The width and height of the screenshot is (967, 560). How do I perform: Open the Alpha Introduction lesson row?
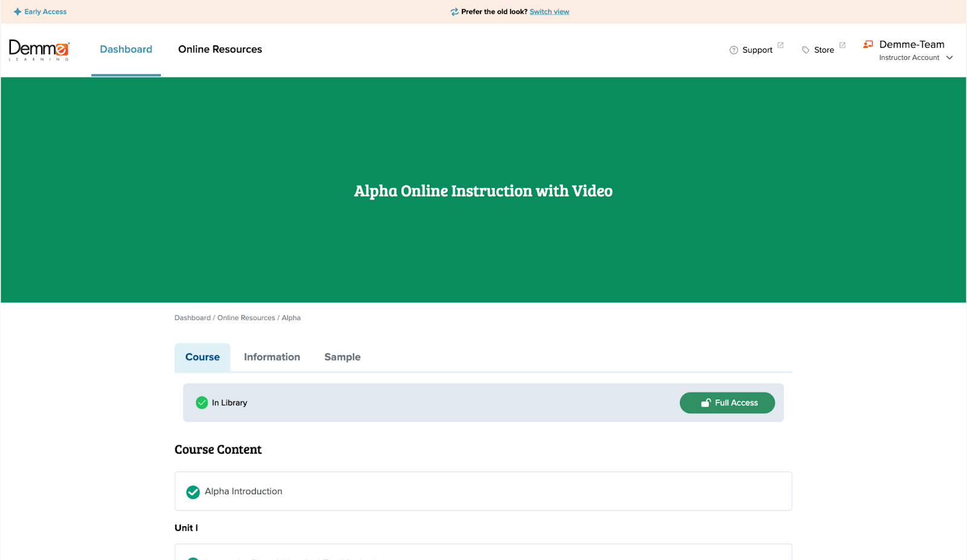point(483,491)
